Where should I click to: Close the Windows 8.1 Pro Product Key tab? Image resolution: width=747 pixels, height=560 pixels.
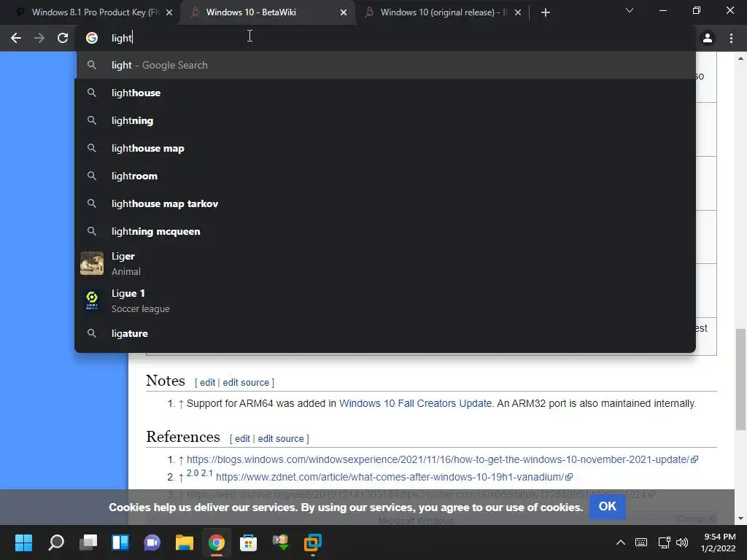tap(169, 12)
